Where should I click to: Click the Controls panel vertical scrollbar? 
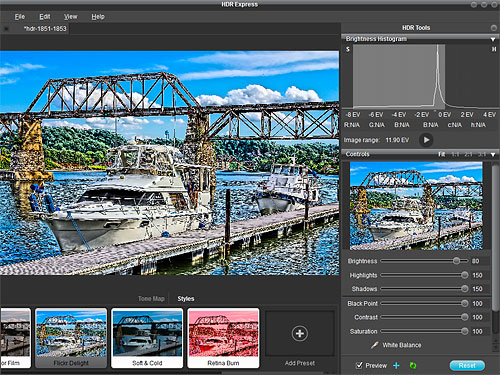pos(496,237)
